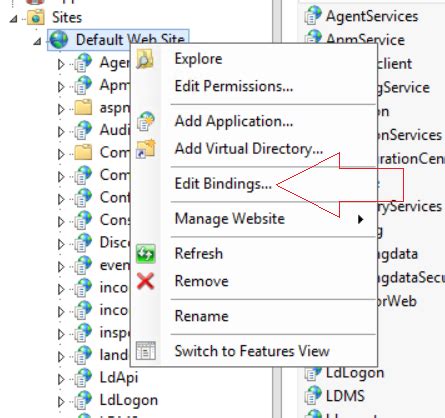Image resolution: width=445 pixels, height=418 pixels.
Task: Click ApmService text in right pane
Action: pyautogui.click(x=365, y=40)
